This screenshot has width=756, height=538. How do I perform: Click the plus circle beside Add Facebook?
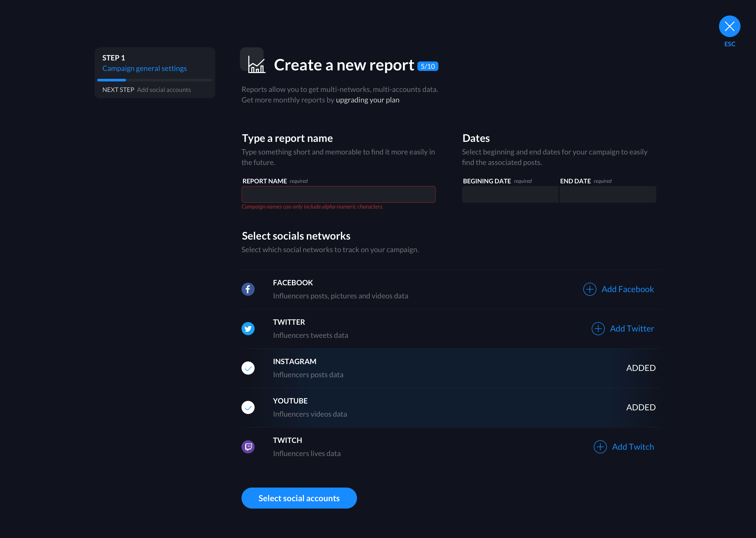click(590, 289)
